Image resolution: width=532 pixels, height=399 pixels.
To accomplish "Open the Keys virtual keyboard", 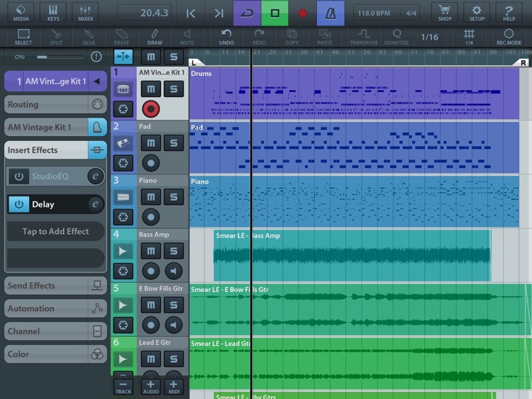I will pyautogui.click(x=53, y=13).
